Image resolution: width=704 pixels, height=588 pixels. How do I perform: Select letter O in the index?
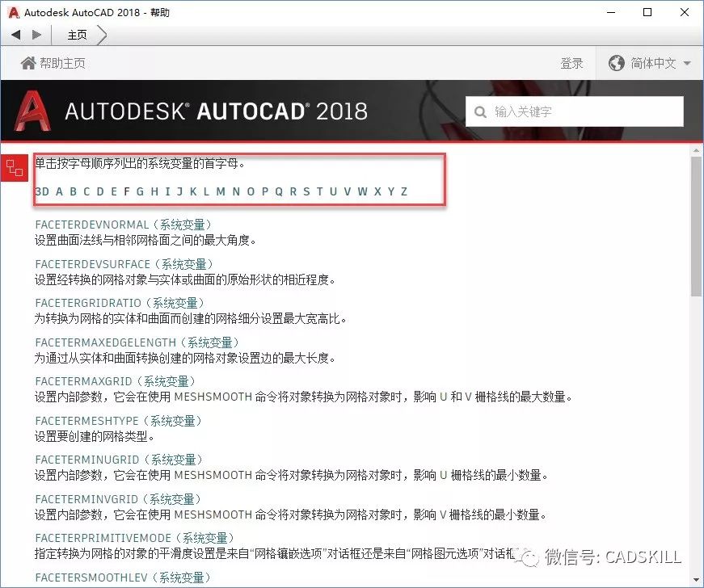[251, 191]
